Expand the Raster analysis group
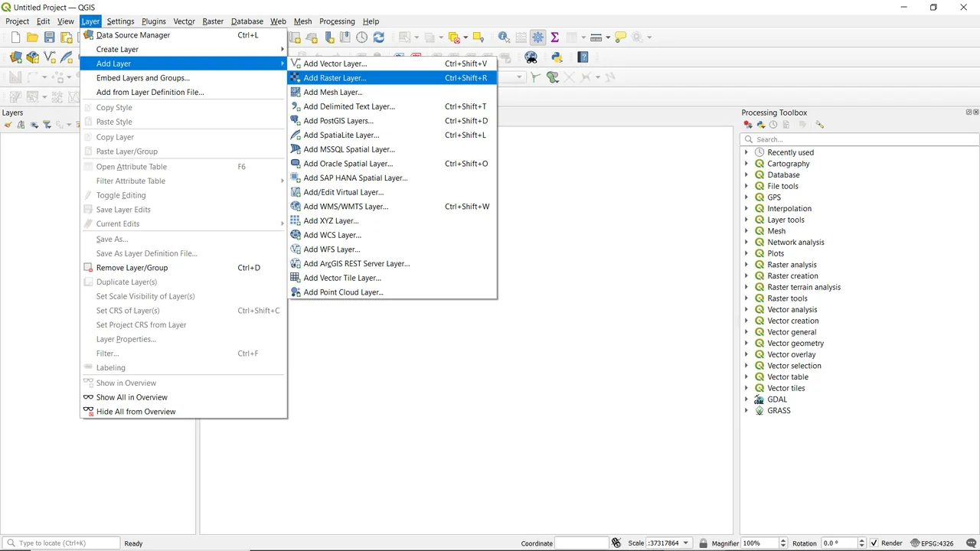This screenshot has height=551, width=980. [746, 265]
